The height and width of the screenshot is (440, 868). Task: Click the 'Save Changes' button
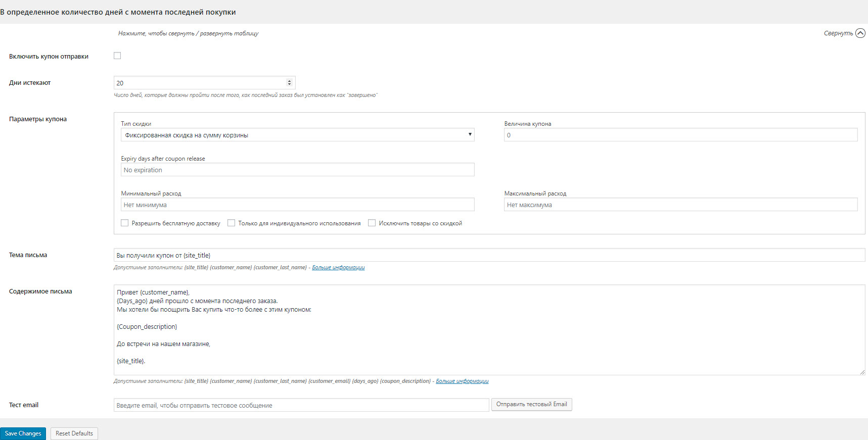(23, 433)
